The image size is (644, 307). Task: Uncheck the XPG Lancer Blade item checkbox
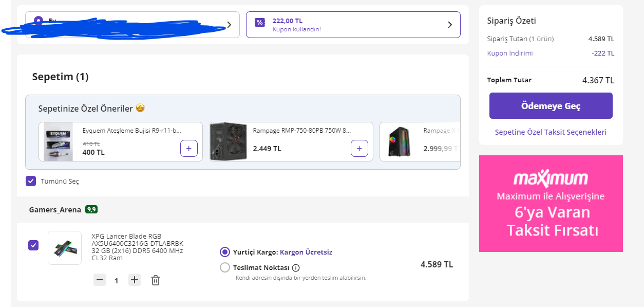[x=33, y=245]
